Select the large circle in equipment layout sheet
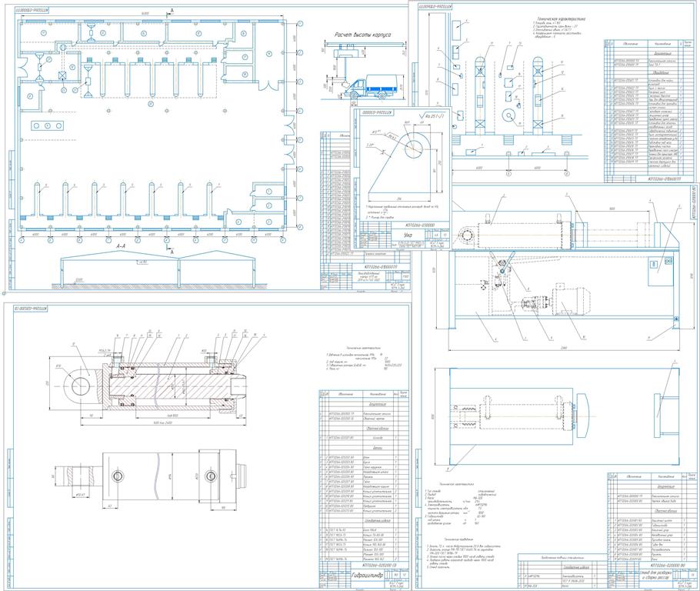Image resolution: width=700 pixels, height=591 pixels. coord(508,116)
